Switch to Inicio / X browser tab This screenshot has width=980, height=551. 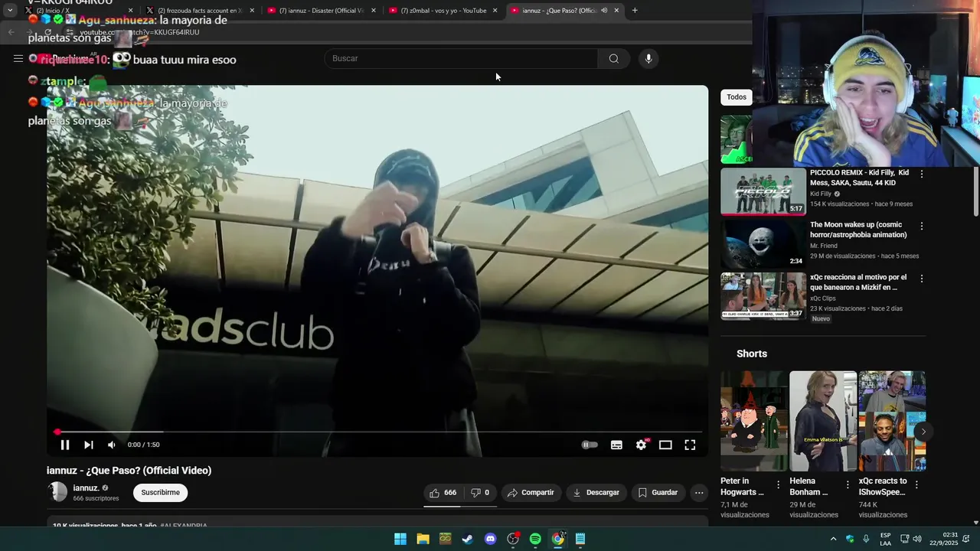point(77,11)
